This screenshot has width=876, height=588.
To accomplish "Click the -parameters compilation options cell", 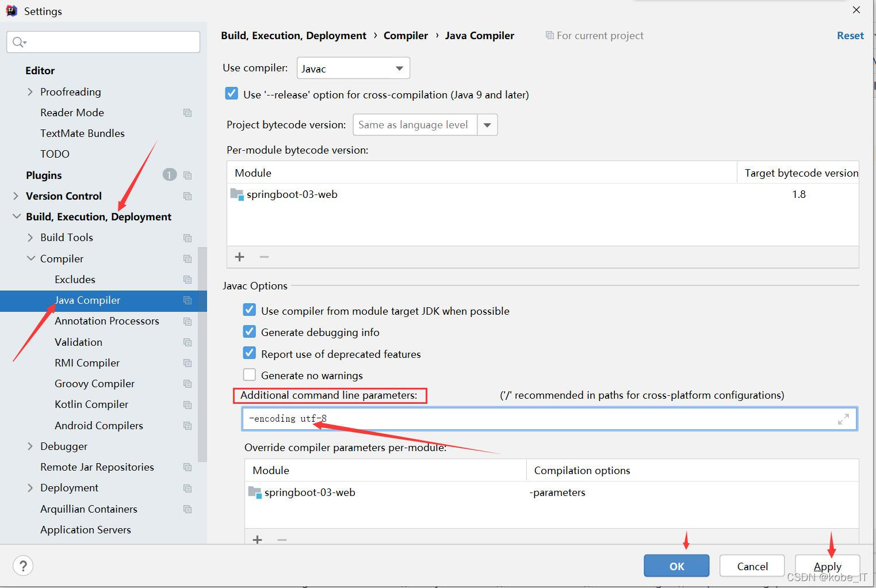I will click(x=557, y=492).
